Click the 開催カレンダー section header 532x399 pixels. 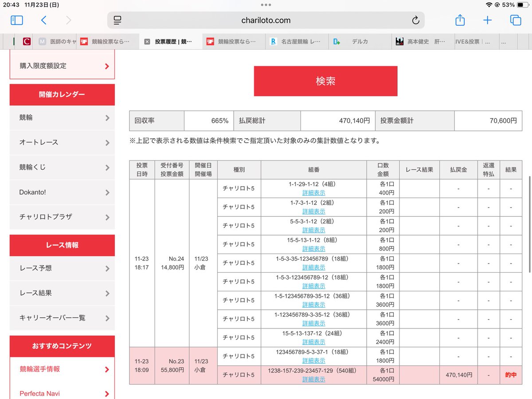[62, 94]
